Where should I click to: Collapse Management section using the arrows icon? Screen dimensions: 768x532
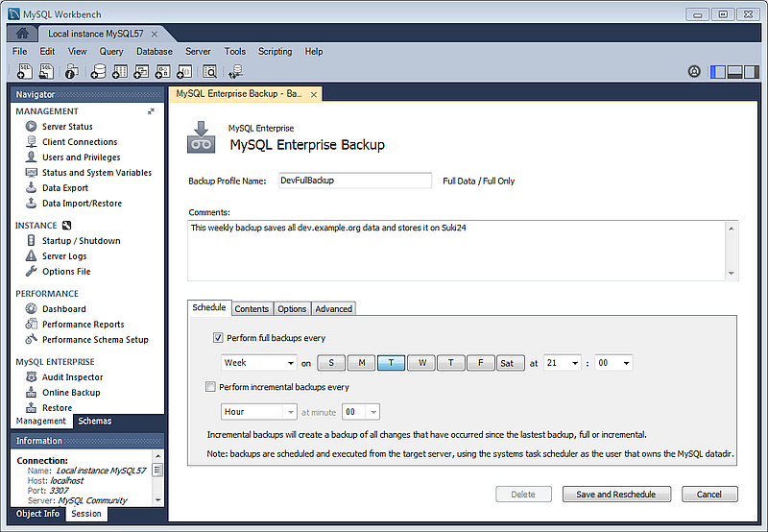coord(151,111)
